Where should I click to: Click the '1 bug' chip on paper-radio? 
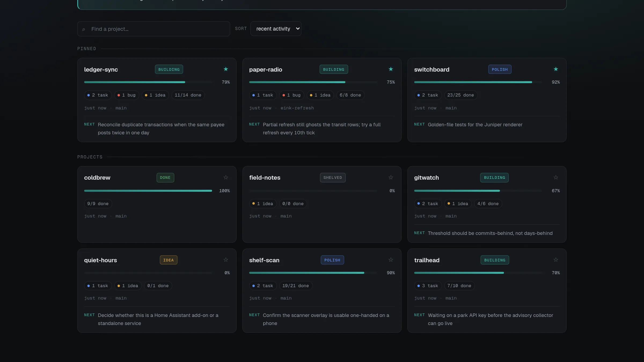[292, 95]
